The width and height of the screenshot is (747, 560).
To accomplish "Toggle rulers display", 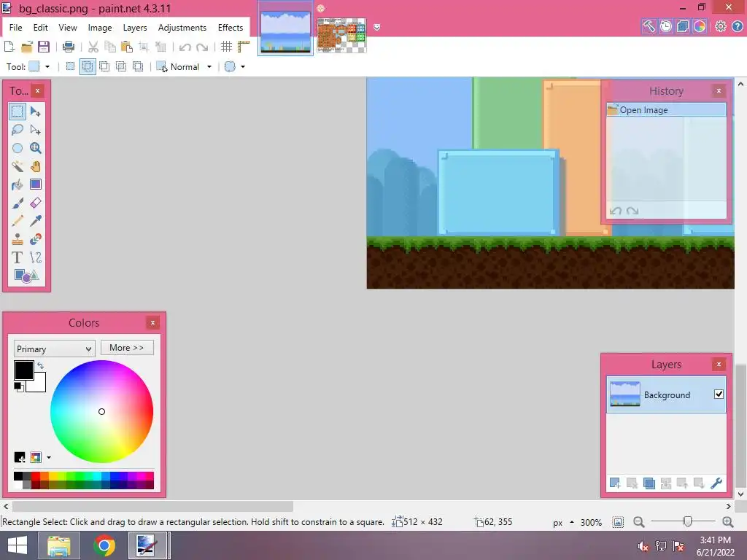I will coord(244,47).
